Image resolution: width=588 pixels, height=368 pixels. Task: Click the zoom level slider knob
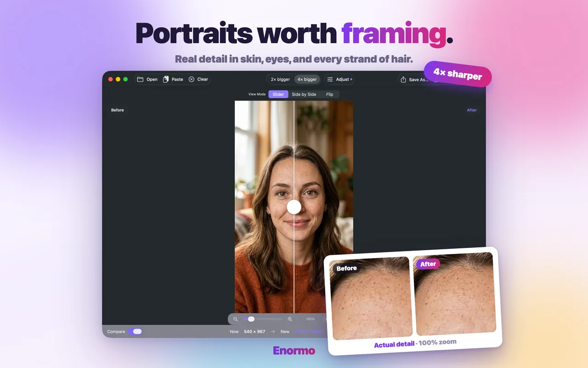[251, 319]
